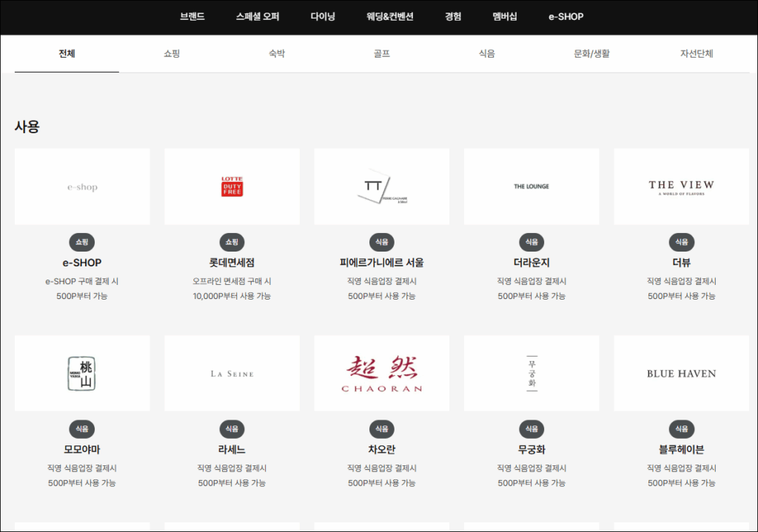Open the 더라운지 title link

click(x=531, y=263)
